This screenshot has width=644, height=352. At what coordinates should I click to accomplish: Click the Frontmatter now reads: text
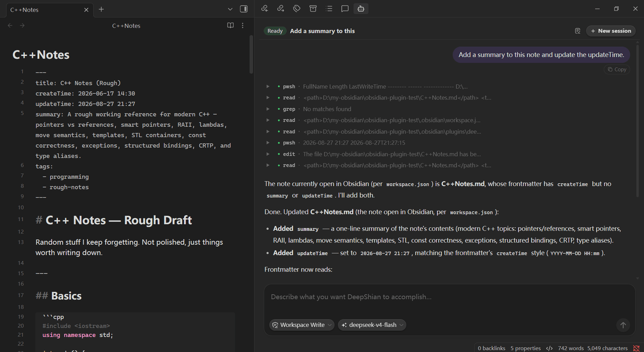tap(298, 269)
